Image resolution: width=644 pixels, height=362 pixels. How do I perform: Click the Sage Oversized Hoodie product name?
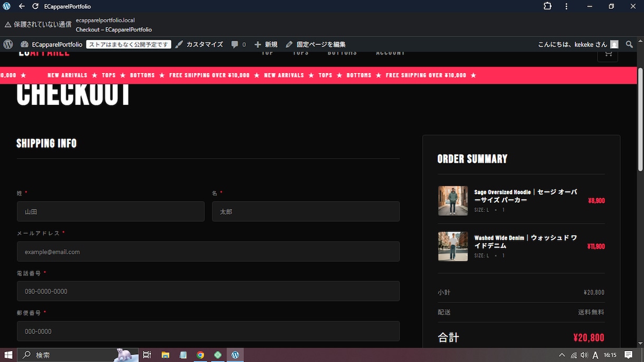point(526,196)
